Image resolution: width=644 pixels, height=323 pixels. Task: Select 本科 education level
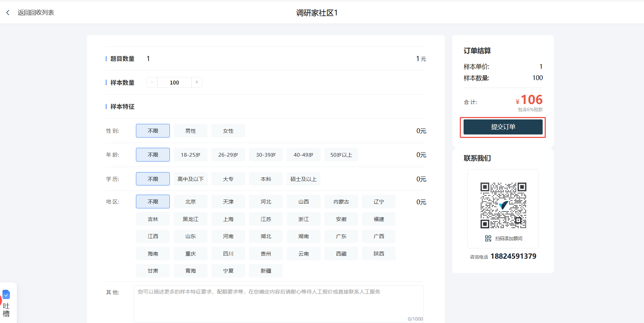tap(266, 179)
